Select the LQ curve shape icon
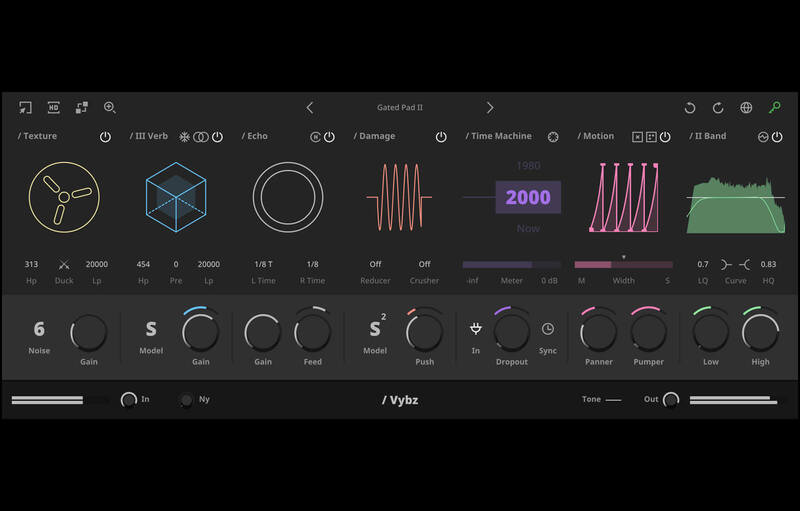Screen dimensions: 800x511 coord(726,265)
